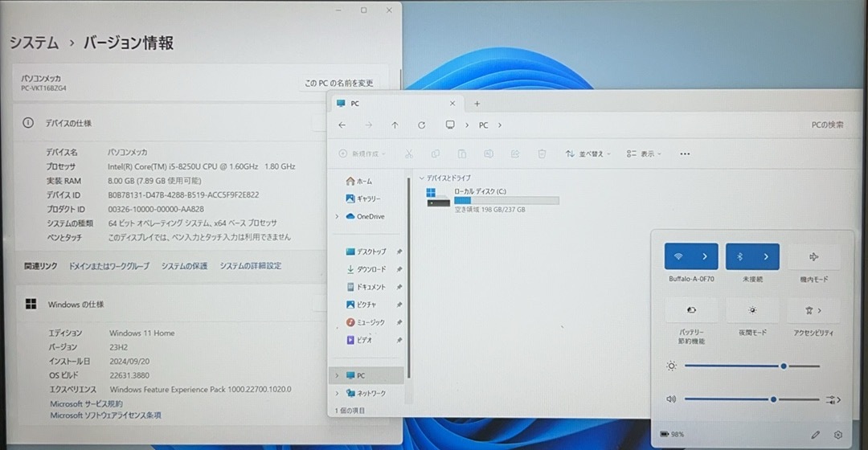Open new tab with plus button

(477, 104)
